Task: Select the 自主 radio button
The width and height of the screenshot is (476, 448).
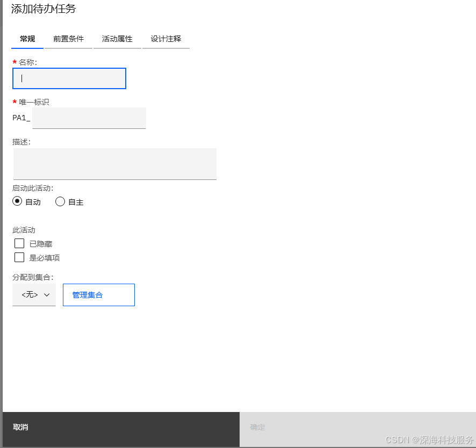Action: [x=60, y=201]
